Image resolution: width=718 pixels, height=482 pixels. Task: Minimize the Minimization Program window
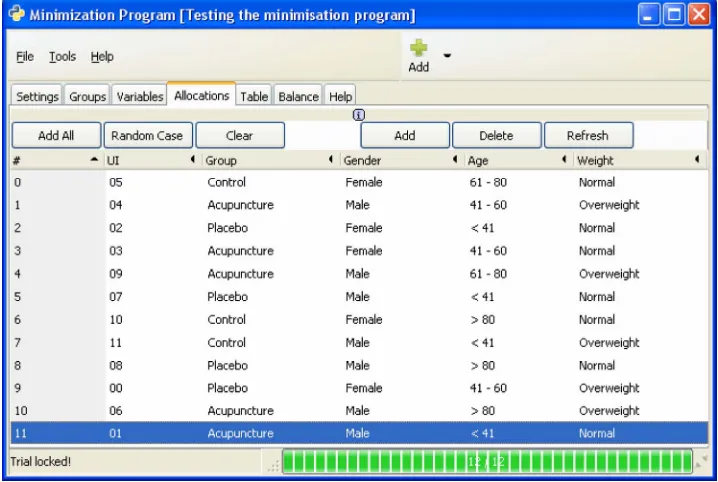click(648, 14)
